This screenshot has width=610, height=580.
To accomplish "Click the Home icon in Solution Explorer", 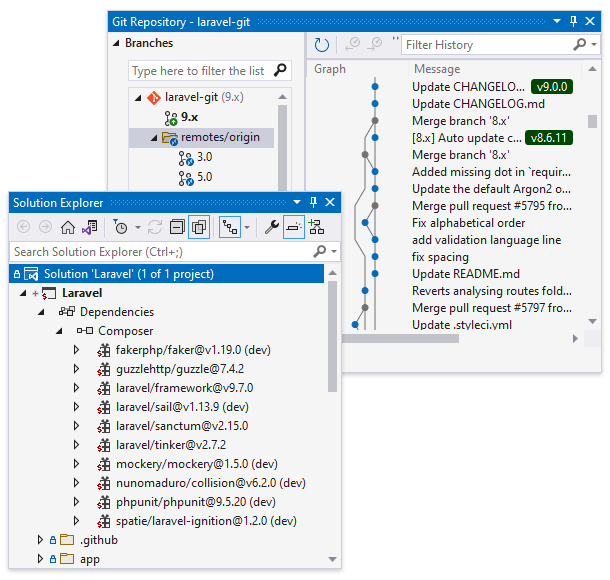I will click(x=68, y=227).
